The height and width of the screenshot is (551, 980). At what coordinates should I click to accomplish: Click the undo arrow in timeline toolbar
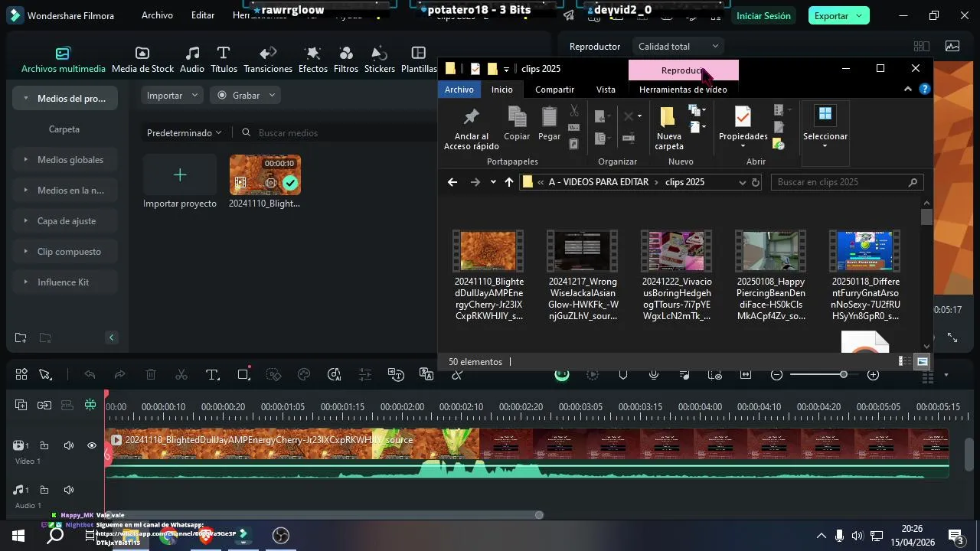(x=90, y=375)
